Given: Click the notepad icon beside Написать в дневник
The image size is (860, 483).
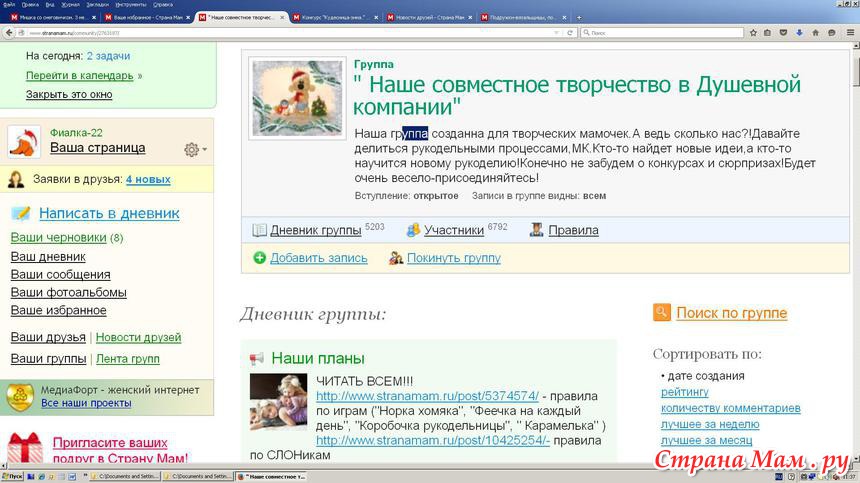Looking at the screenshot, I should (20, 213).
